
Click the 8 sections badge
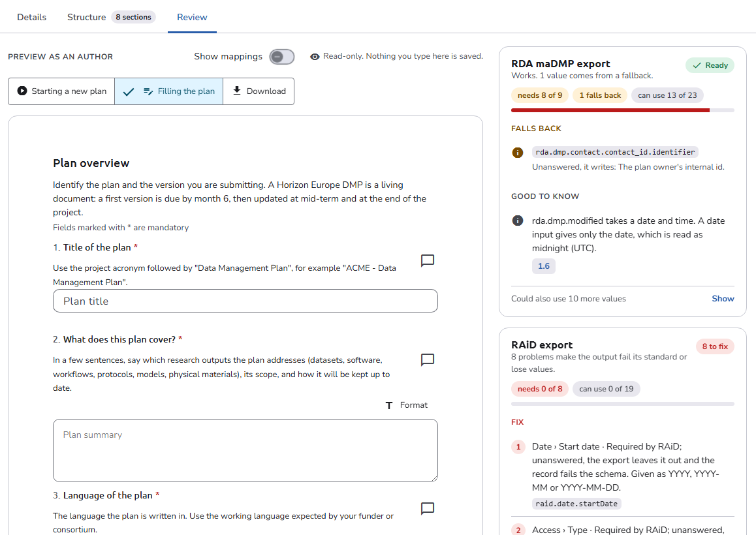point(134,17)
